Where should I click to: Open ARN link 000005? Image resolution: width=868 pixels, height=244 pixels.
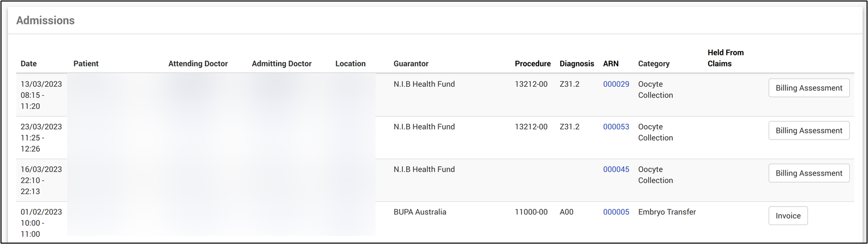pyautogui.click(x=616, y=212)
